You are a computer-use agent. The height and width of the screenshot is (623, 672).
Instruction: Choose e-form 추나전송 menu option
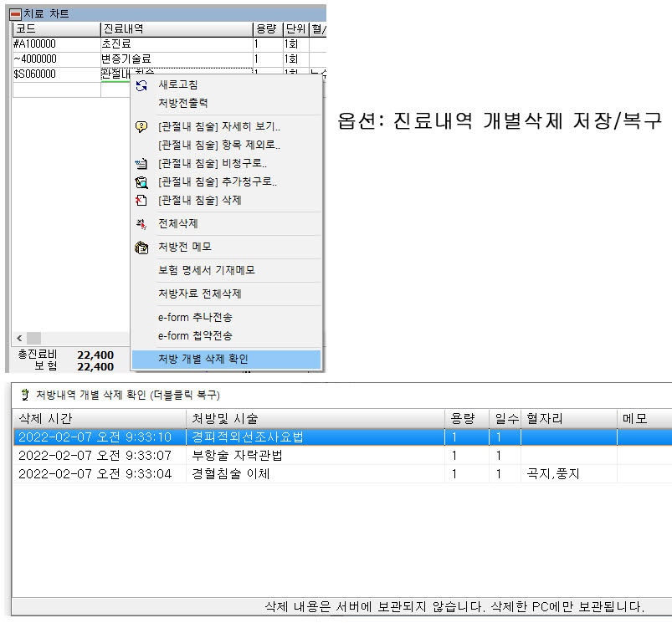(x=195, y=317)
